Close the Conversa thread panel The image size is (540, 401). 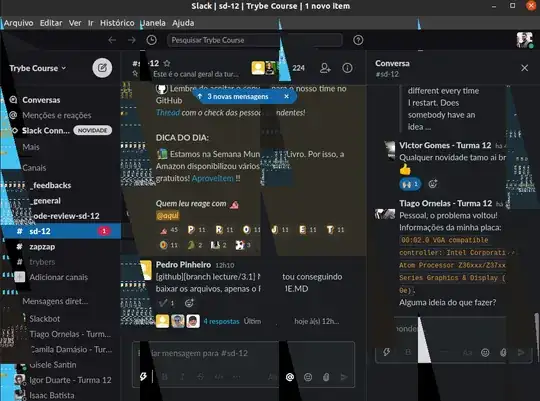point(524,68)
